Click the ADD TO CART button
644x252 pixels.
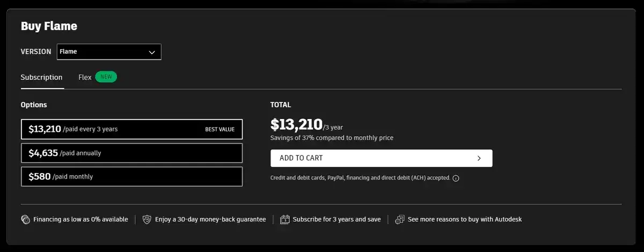click(381, 158)
